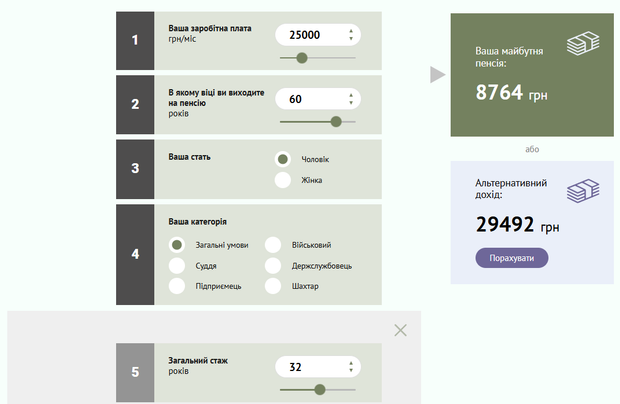Close the step 5 panel with X
Image resolution: width=620 pixels, height=404 pixels.
400,330
